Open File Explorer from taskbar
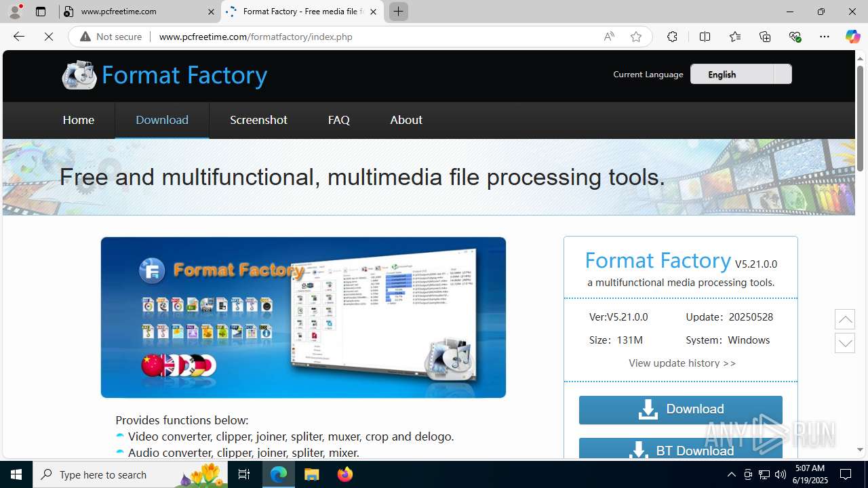The image size is (868, 488). 312,474
